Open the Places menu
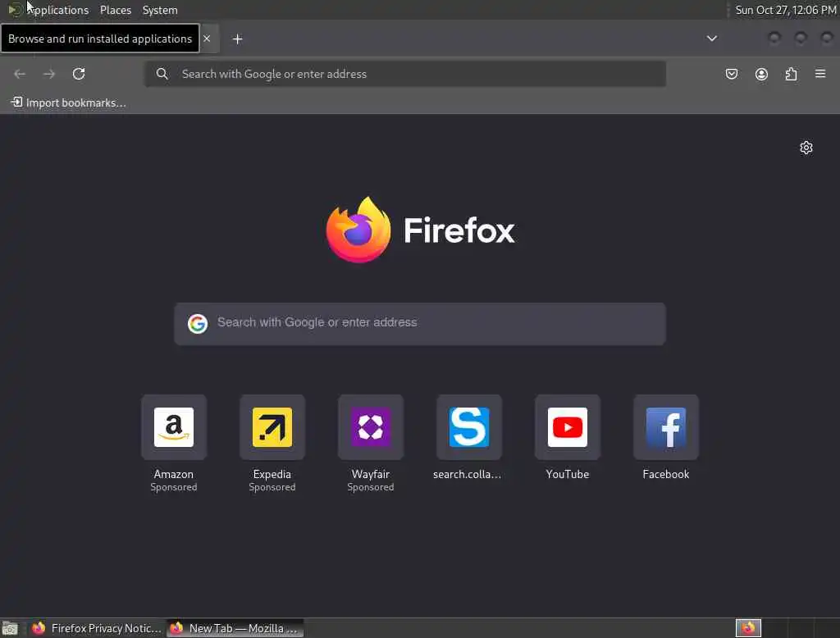Screen dimensions: 840x638 tap(116, 10)
